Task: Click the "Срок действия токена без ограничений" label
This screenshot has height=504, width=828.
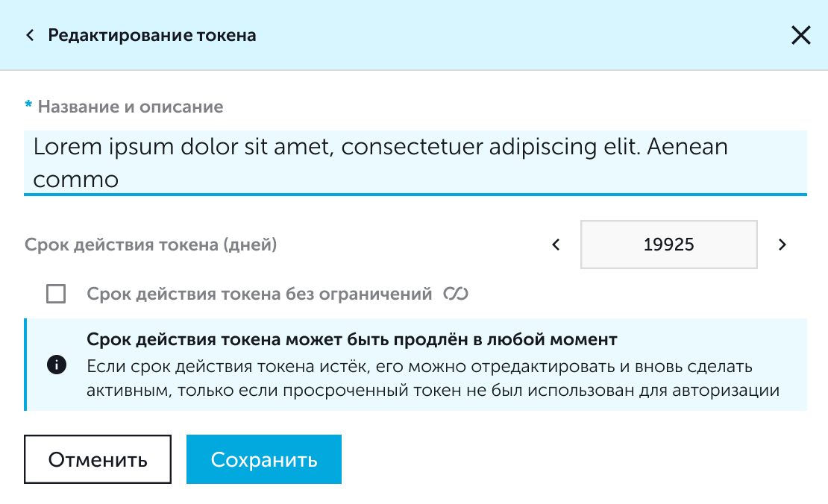Action: [260, 294]
